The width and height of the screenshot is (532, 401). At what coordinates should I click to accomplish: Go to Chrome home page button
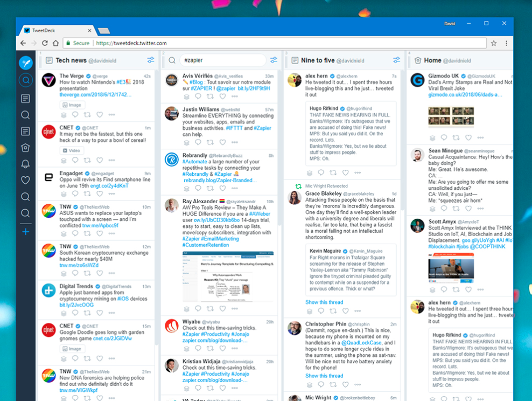click(56, 43)
